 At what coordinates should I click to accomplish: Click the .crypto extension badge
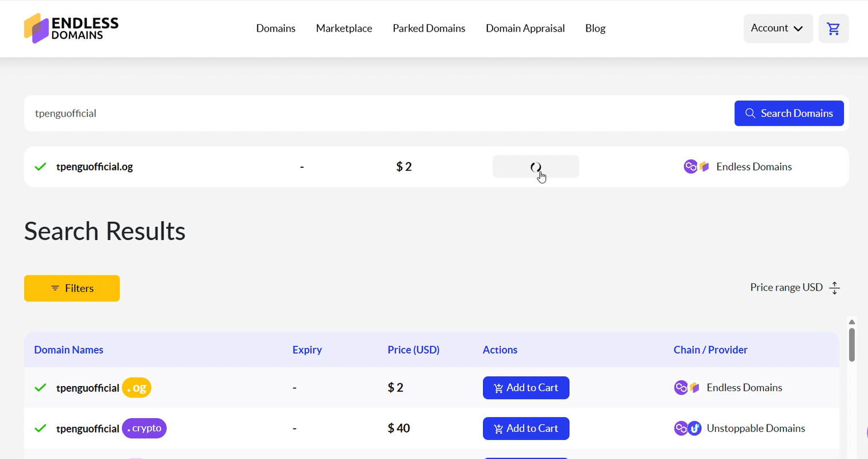144,429
